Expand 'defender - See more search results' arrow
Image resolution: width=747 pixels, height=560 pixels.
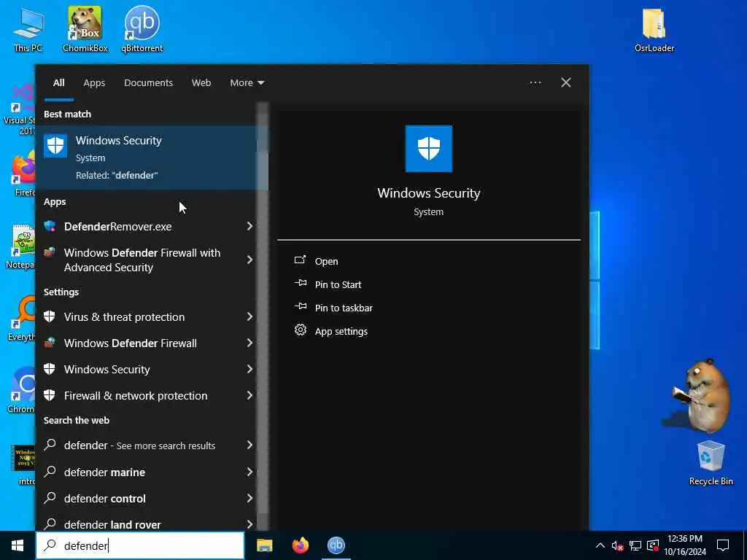click(x=249, y=445)
